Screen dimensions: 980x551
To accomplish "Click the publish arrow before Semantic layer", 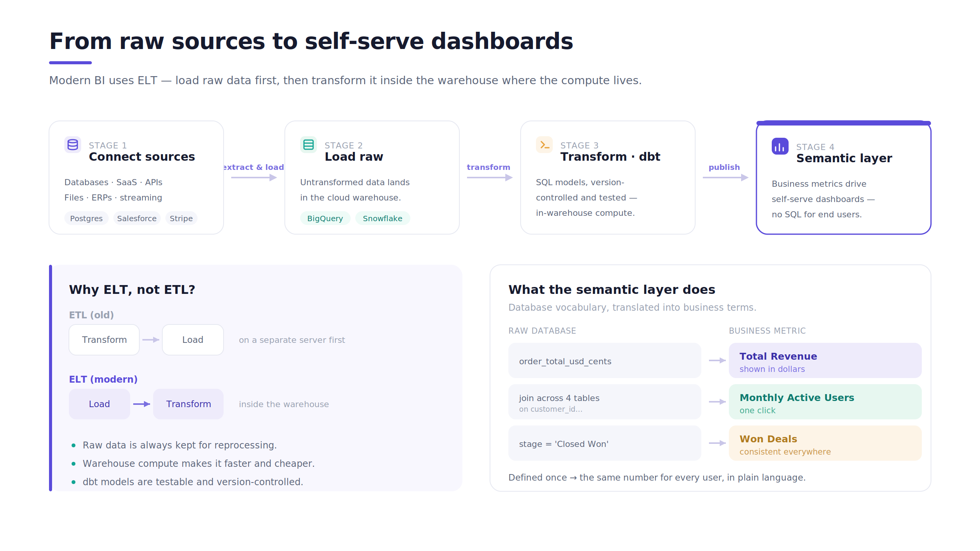I will [x=725, y=178].
